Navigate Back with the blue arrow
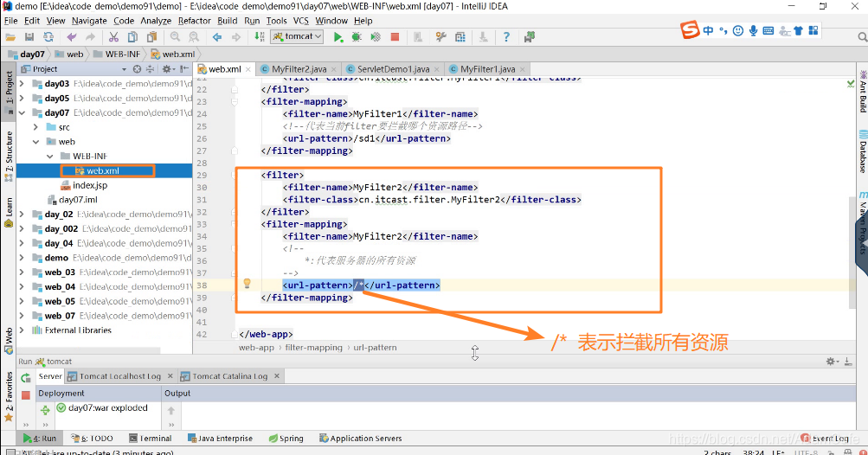 tap(217, 37)
